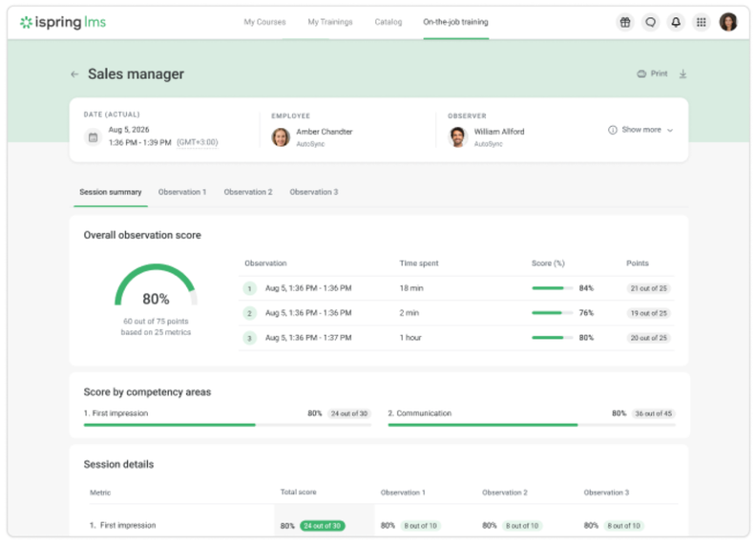
Task: Open My Courses menu
Action: (x=264, y=22)
